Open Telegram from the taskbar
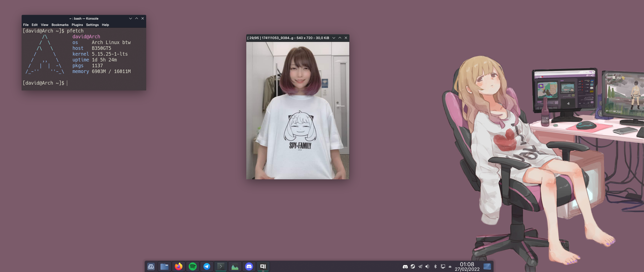 (x=207, y=266)
